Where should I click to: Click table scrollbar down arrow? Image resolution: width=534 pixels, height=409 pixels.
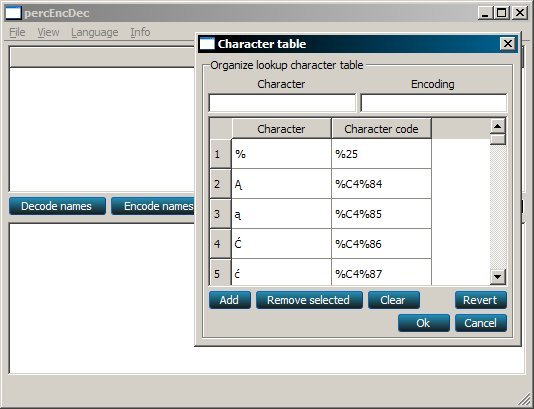click(x=498, y=276)
